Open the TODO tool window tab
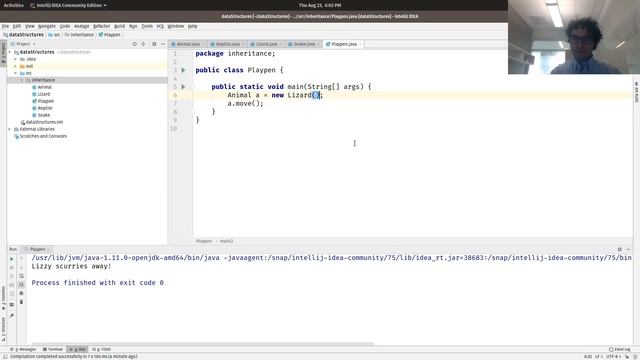This screenshot has height=360, width=640. pyautogui.click(x=102, y=349)
